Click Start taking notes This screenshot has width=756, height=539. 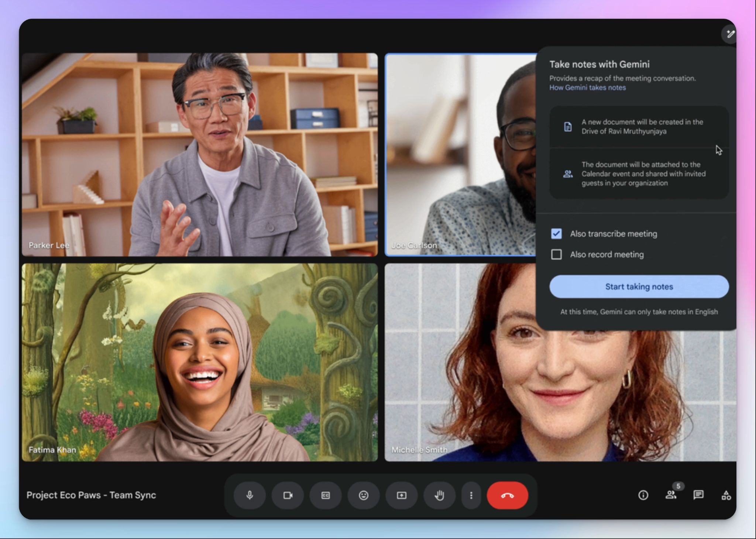639,286
